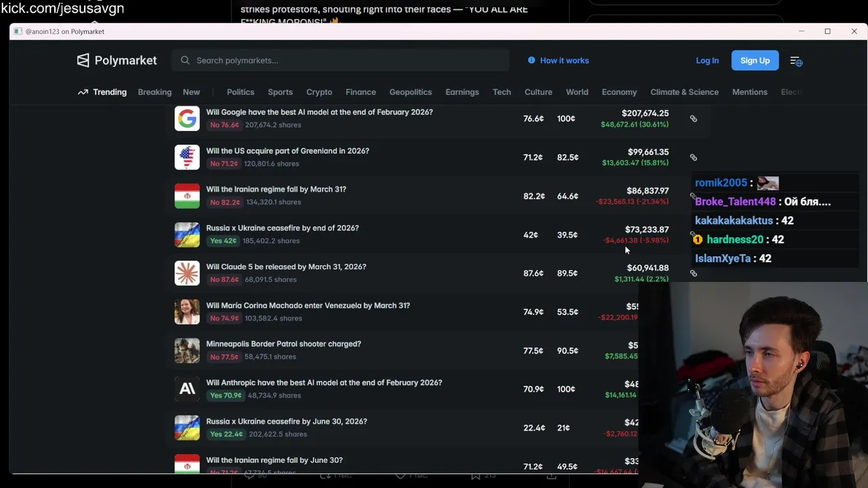Open the Finance category
The width and height of the screenshot is (868, 488).
361,92
